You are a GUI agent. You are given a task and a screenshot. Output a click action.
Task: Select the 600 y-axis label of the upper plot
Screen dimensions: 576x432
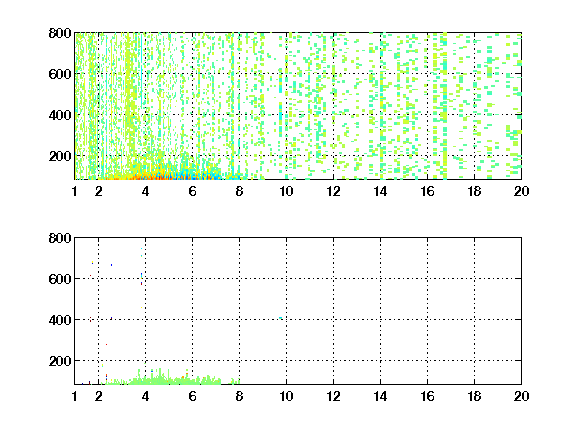pos(60,74)
